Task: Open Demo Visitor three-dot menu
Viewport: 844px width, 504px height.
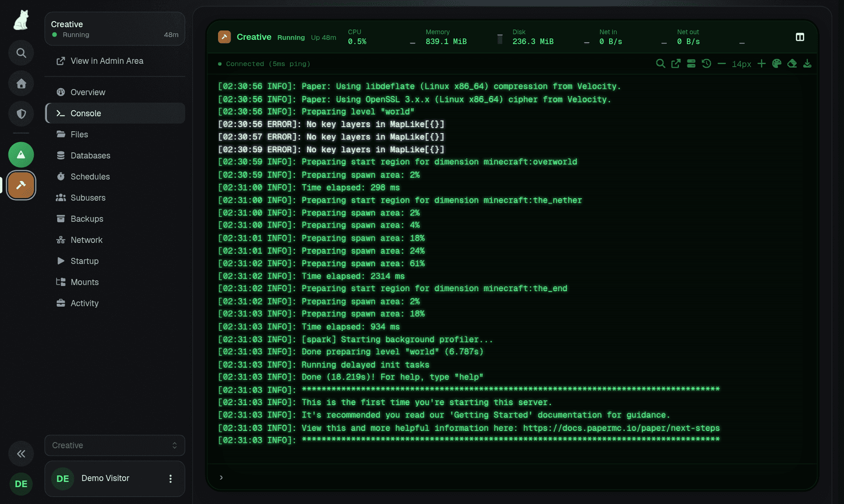Action: pos(171,479)
